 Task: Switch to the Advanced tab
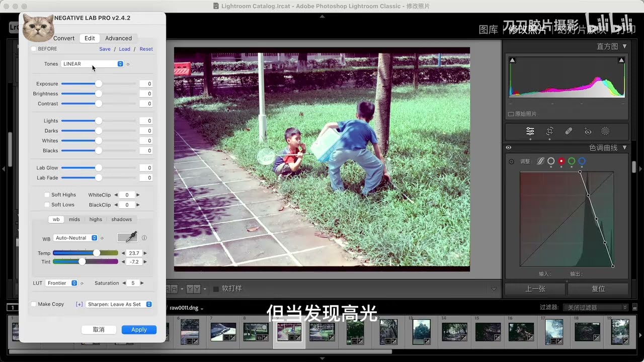click(118, 38)
